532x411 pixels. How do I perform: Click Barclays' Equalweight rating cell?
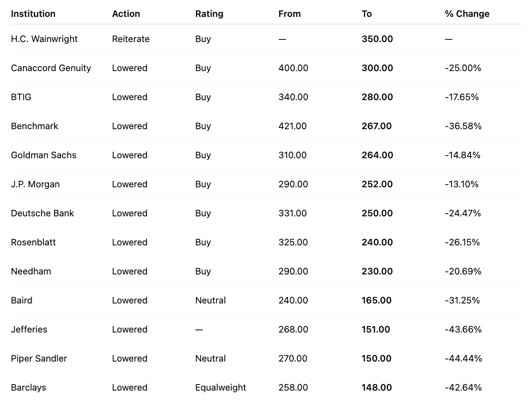click(221, 388)
